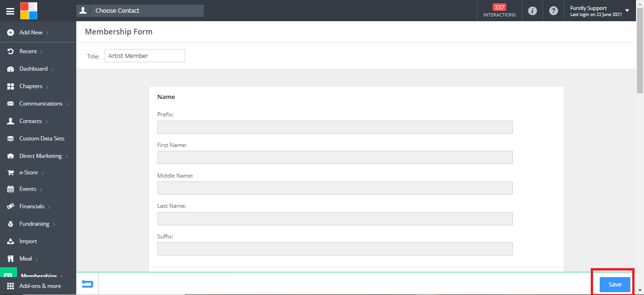Screen dimensions: 644x295
Task: Expand the Communications menu chevron
Action: [67, 104]
